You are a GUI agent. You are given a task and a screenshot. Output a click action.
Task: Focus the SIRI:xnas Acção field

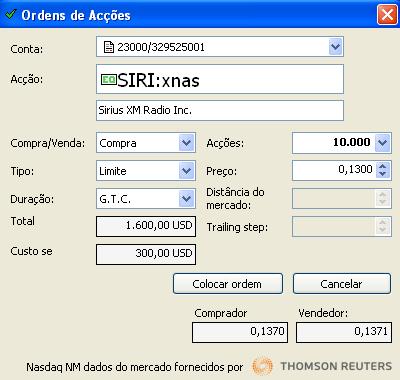click(220, 79)
